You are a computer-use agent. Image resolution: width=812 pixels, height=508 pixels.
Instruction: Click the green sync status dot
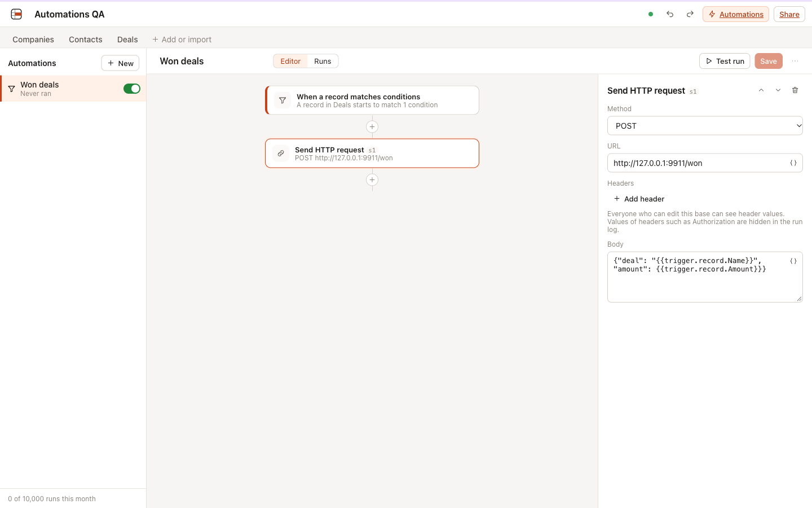(x=651, y=14)
